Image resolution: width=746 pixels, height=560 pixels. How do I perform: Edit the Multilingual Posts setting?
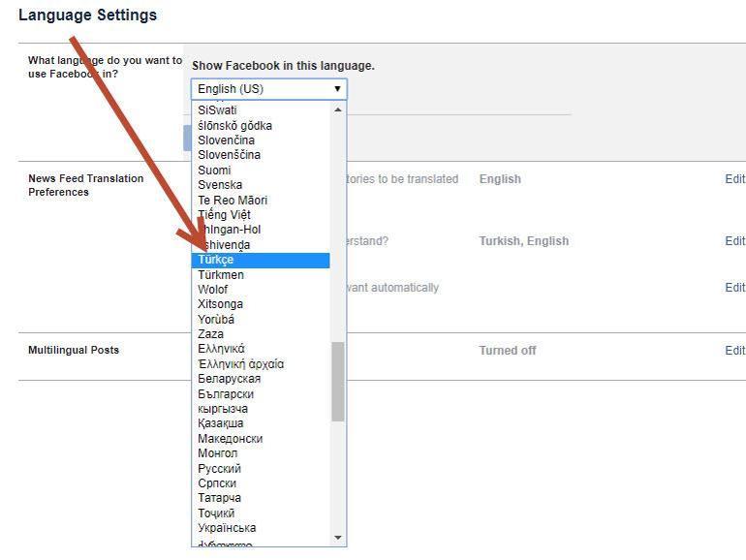734,351
